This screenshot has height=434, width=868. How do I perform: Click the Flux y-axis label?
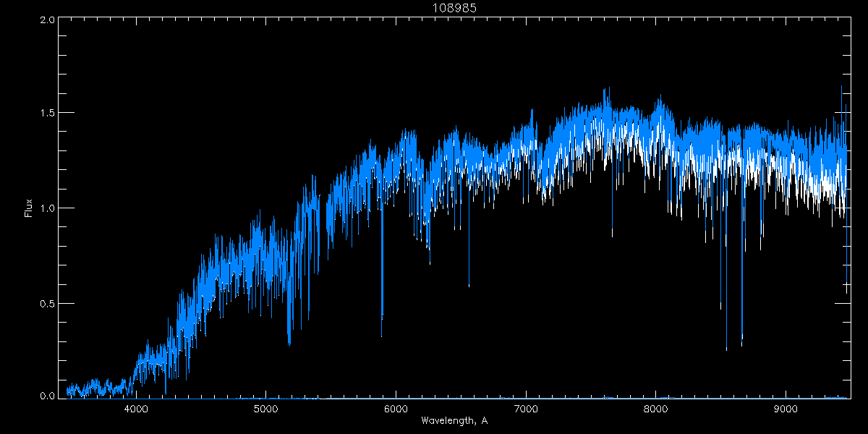(29, 208)
